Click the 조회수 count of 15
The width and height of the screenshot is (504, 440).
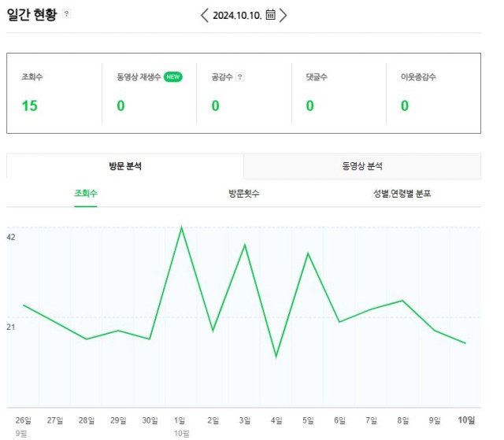[30, 106]
